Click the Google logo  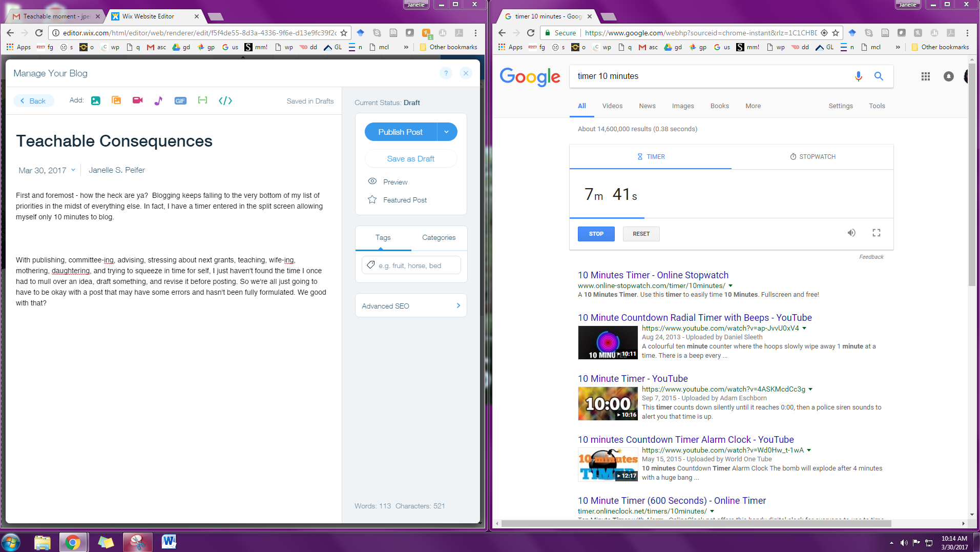[x=530, y=77]
